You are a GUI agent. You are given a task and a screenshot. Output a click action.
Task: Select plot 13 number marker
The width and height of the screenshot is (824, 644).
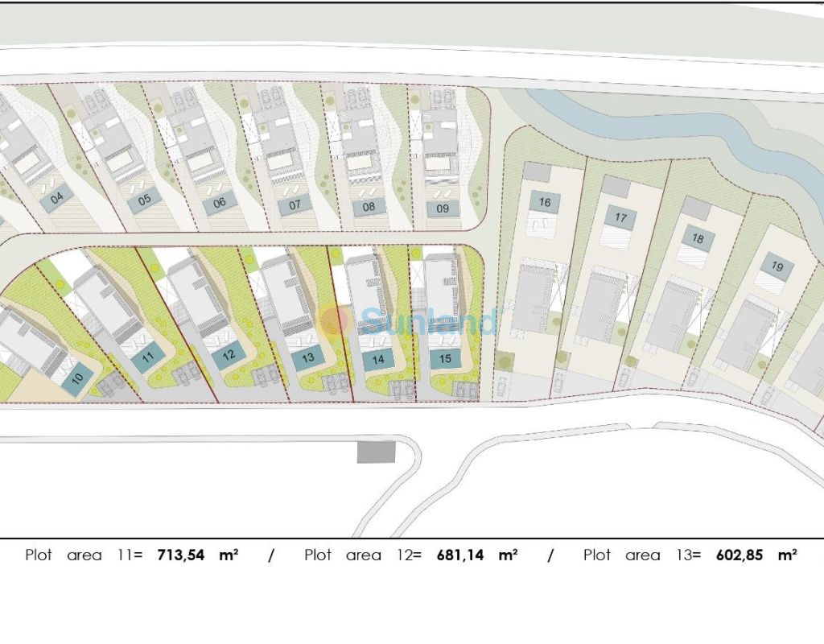(x=308, y=358)
